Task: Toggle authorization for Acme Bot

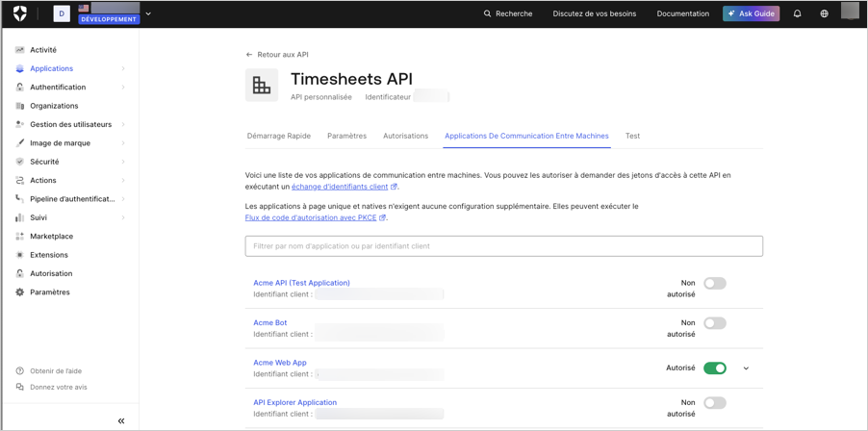Action: (715, 323)
